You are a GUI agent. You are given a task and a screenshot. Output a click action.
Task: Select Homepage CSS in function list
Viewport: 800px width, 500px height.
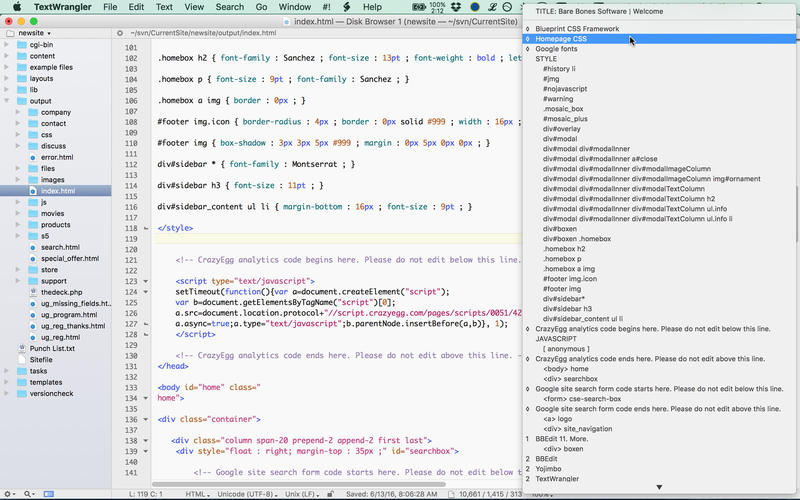[x=560, y=39]
